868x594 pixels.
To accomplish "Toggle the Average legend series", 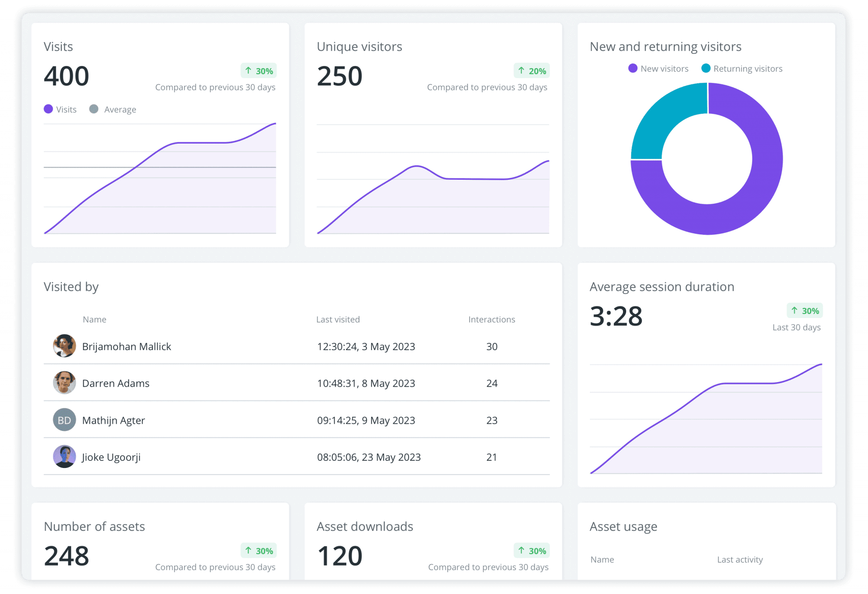I will click(x=113, y=109).
